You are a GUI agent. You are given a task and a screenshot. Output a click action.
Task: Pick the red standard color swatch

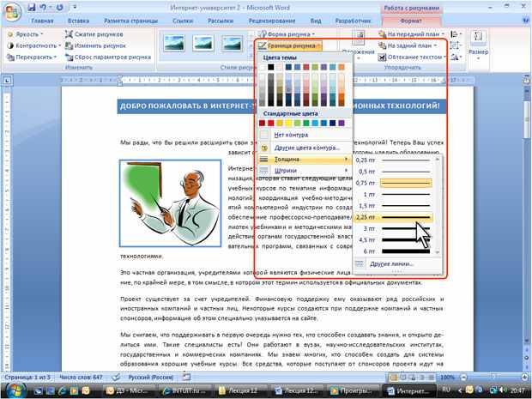[x=270, y=123]
